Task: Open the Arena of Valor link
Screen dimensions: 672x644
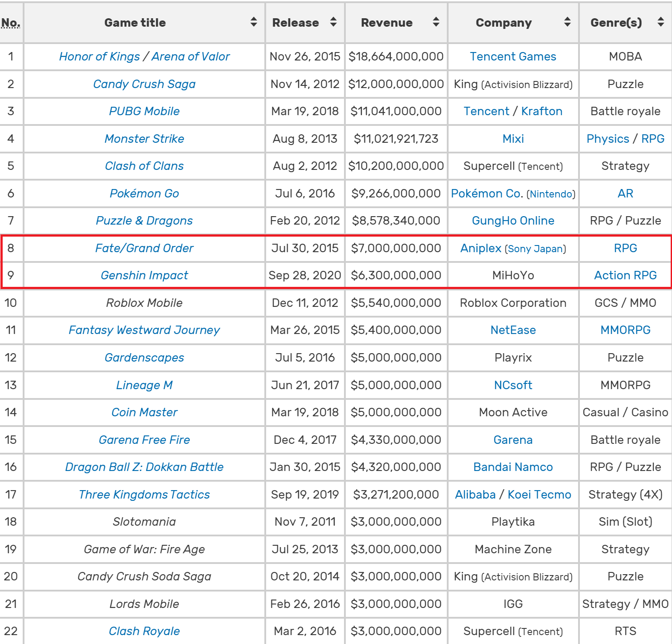Action: 191,56
